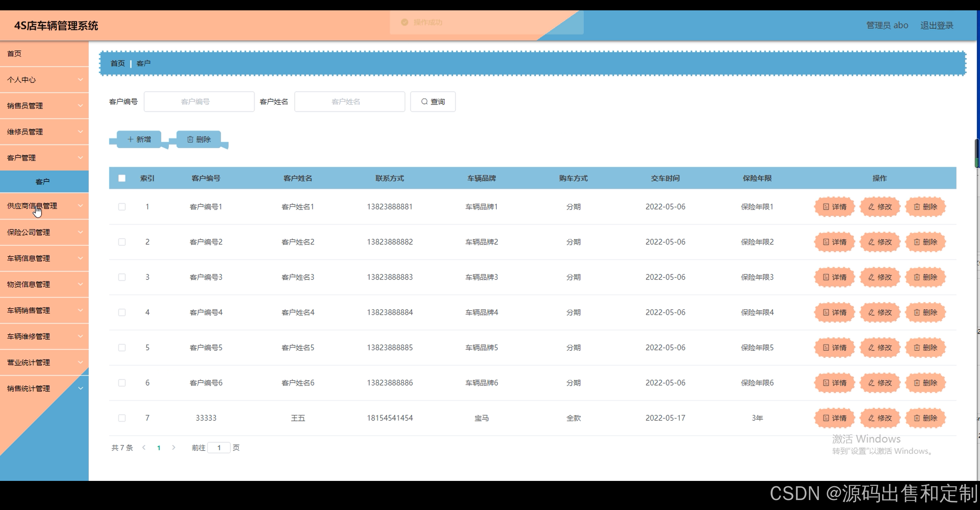Click the trash batch delete button above table
Screen dimensions: 980x510
click(199, 139)
